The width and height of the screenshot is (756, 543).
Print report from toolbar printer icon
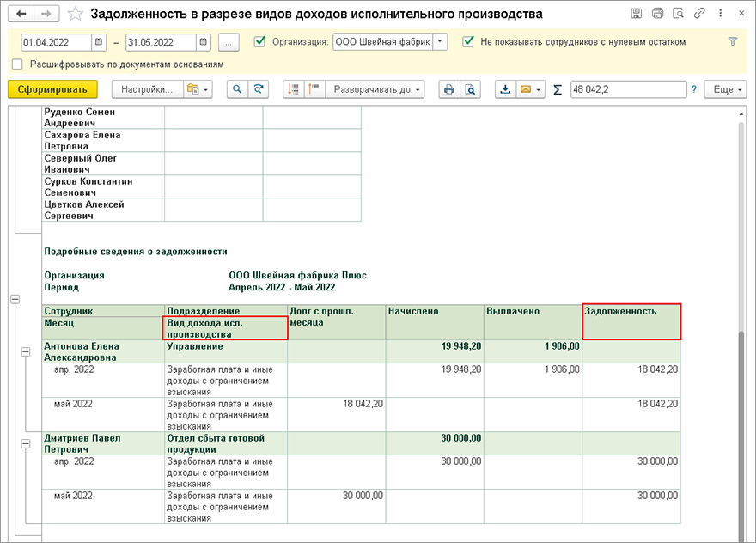coord(448,89)
